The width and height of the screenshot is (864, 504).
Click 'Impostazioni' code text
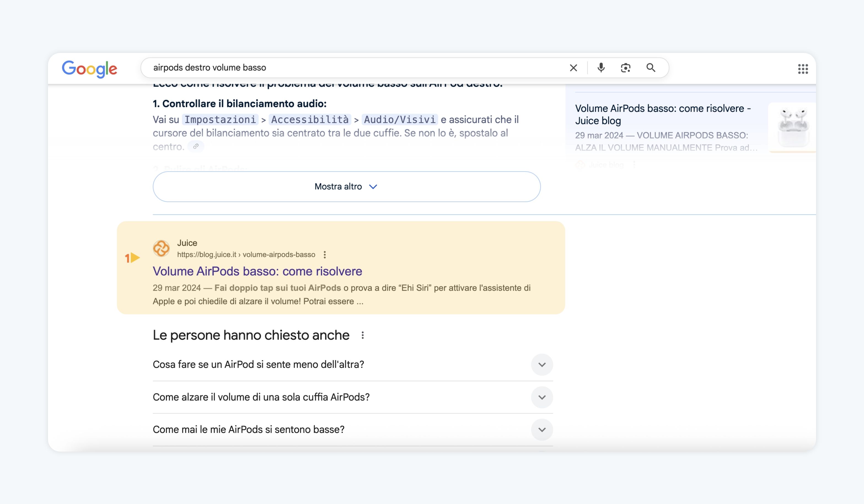click(x=220, y=120)
